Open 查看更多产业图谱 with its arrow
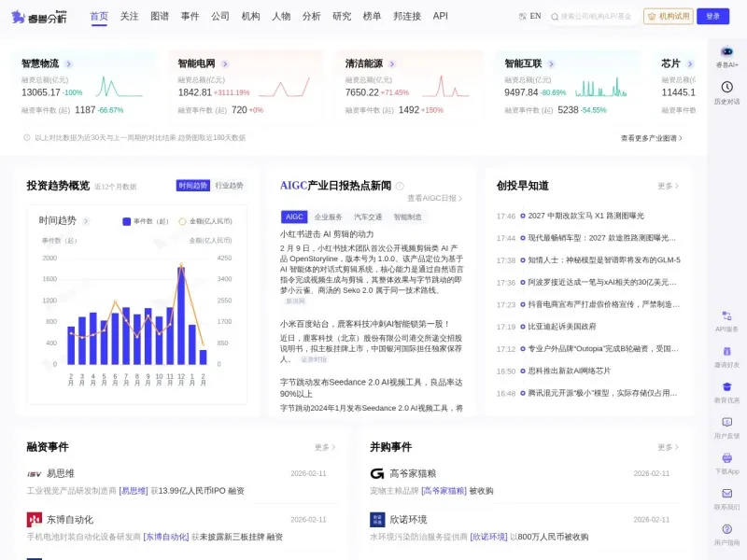 [x=653, y=135]
